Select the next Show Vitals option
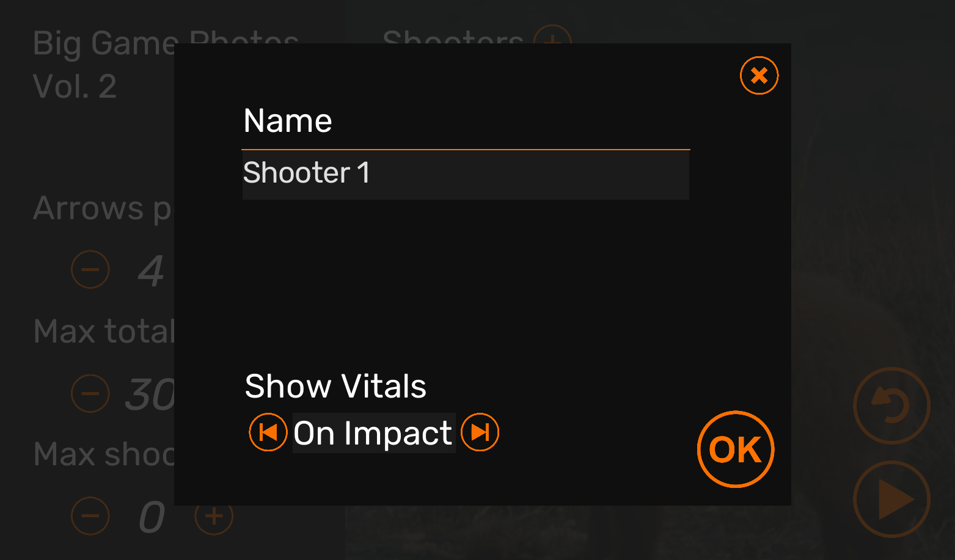This screenshot has height=560, width=955. pyautogui.click(x=480, y=432)
